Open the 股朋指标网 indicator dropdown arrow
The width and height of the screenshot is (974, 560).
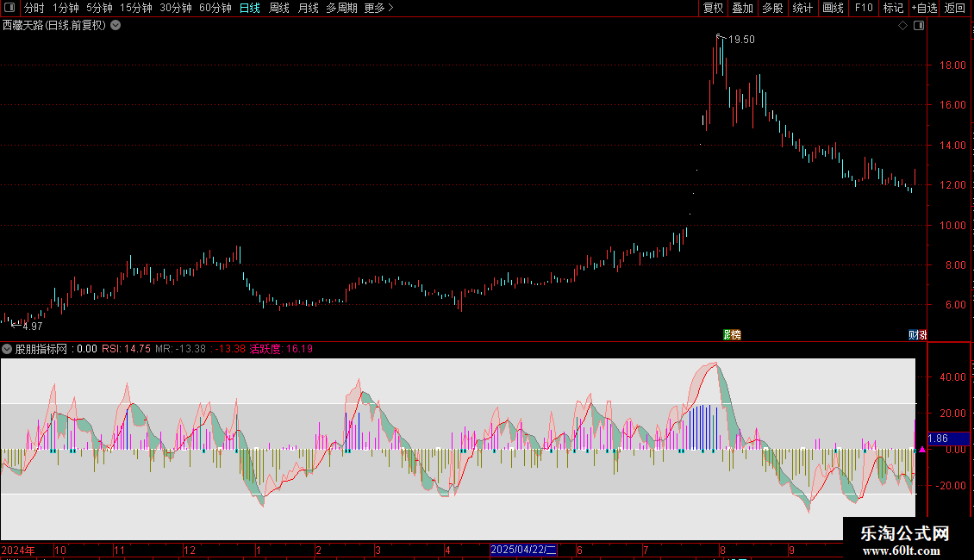click(x=7, y=349)
